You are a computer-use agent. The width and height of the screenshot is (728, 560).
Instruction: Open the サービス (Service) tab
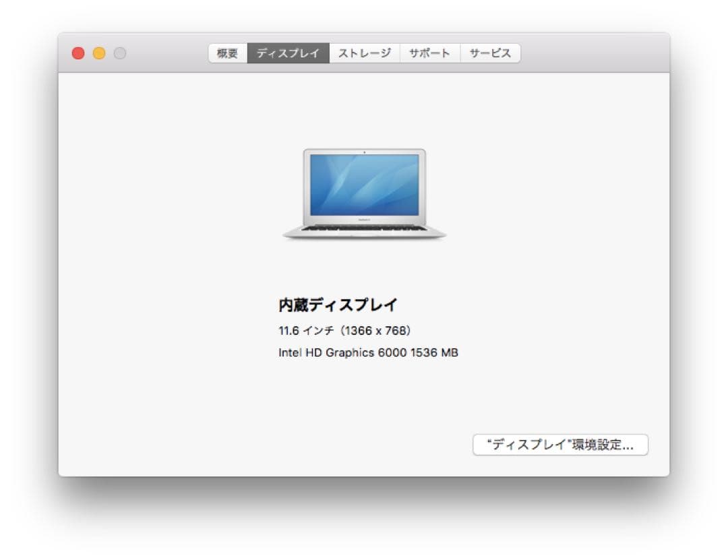[x=490, y=53]
